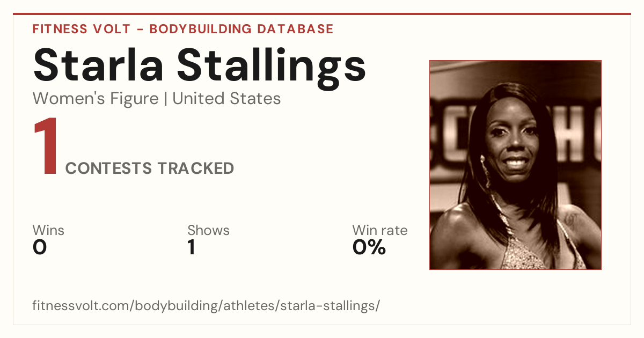Click the Fitness Volt Bodybuilding Database header
644x338 pixels.
pos(183,29)
